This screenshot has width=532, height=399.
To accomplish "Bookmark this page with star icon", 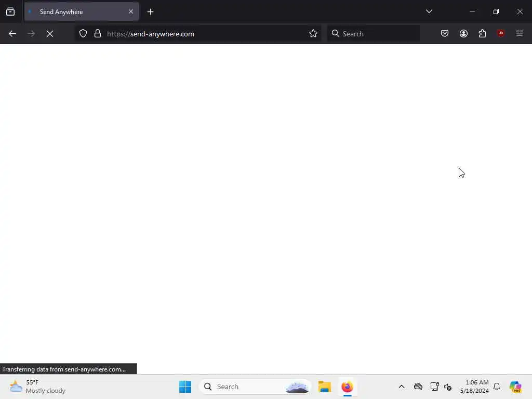I will click(313, 34).
